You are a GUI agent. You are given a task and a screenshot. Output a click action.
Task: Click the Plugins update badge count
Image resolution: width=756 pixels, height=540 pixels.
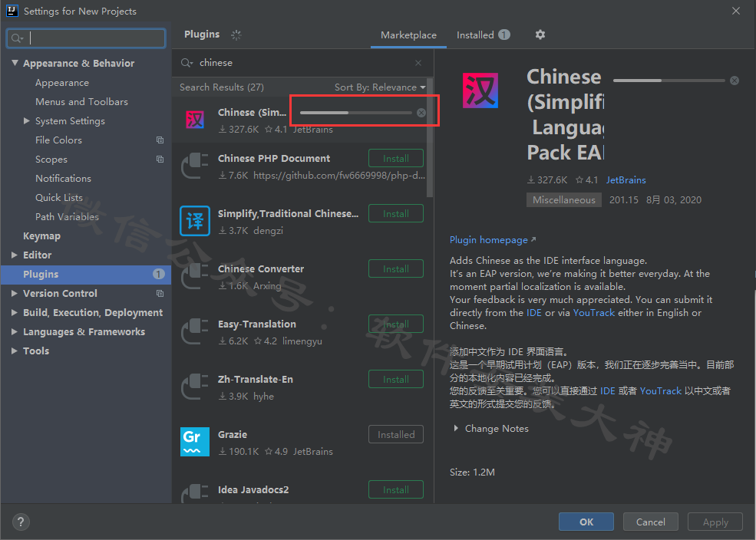159,274
